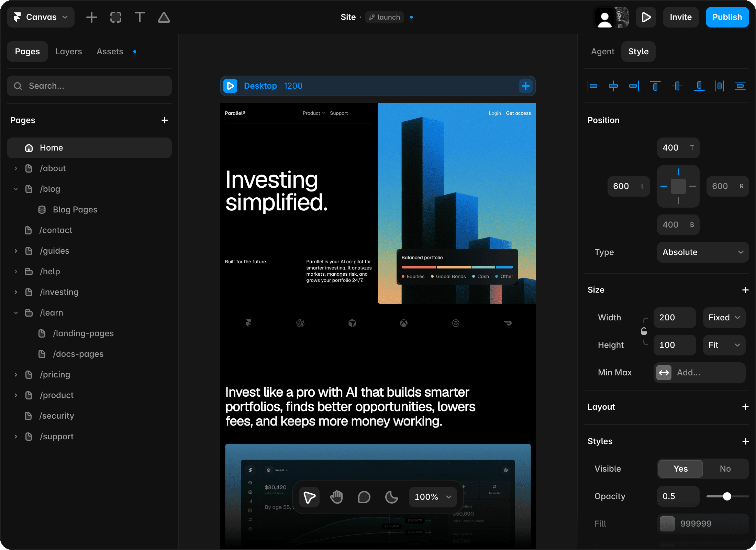
Task: Toggle dark mode moon icon
Action: (392, 497)
